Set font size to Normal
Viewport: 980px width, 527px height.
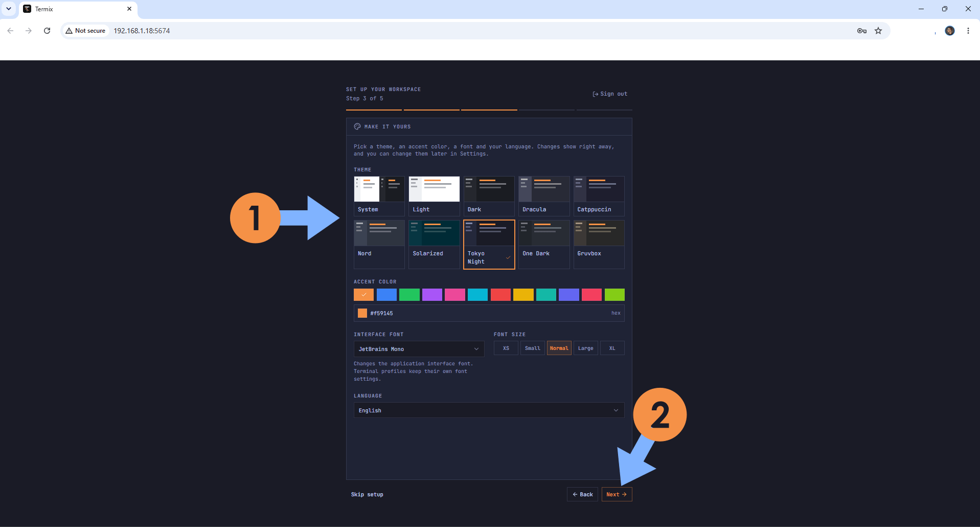[x=559, y=348]
